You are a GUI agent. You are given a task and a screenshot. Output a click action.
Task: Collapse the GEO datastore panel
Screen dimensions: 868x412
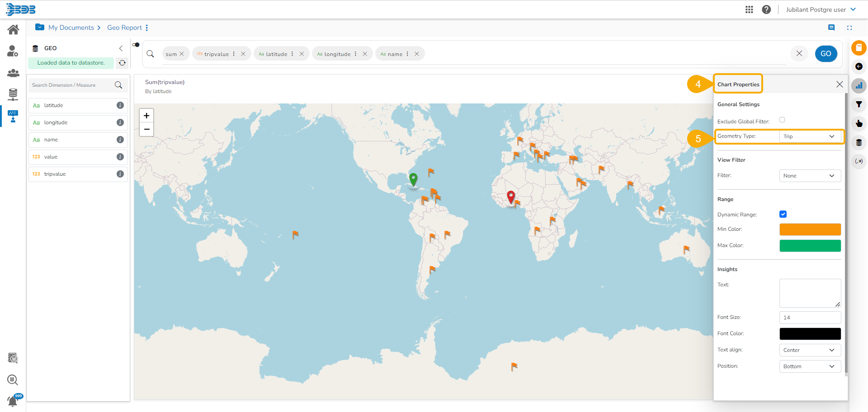pos(121,48)
